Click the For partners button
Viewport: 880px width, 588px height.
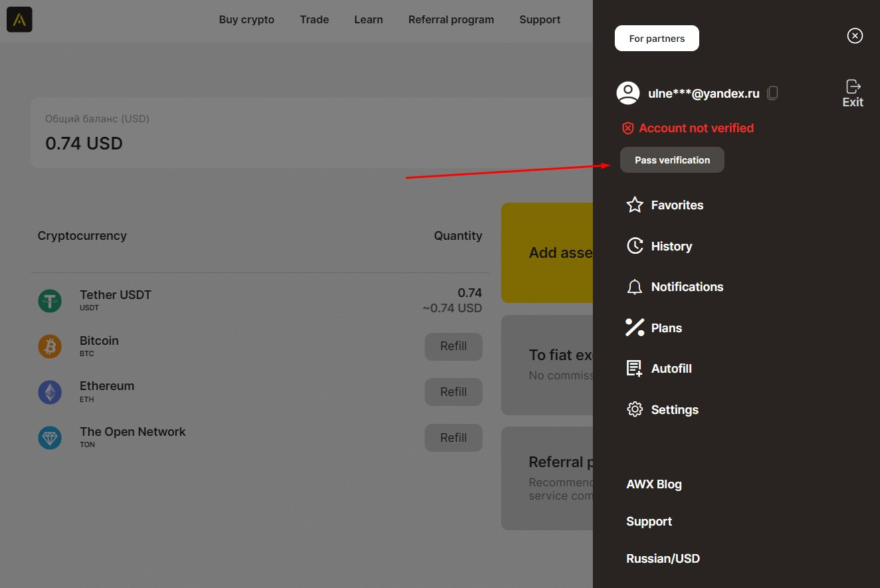[657, 39]
